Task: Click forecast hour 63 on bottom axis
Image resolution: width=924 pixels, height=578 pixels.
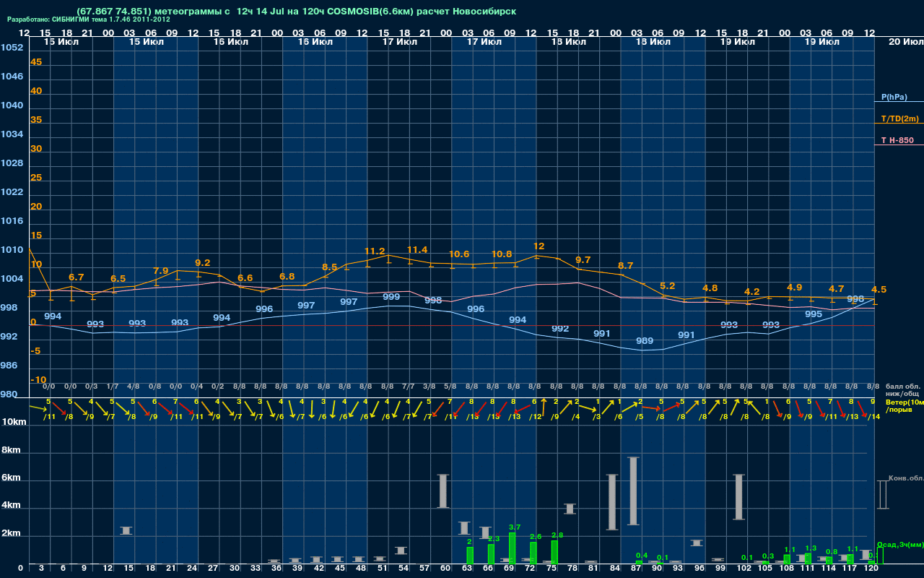Action: coord(467,569)
